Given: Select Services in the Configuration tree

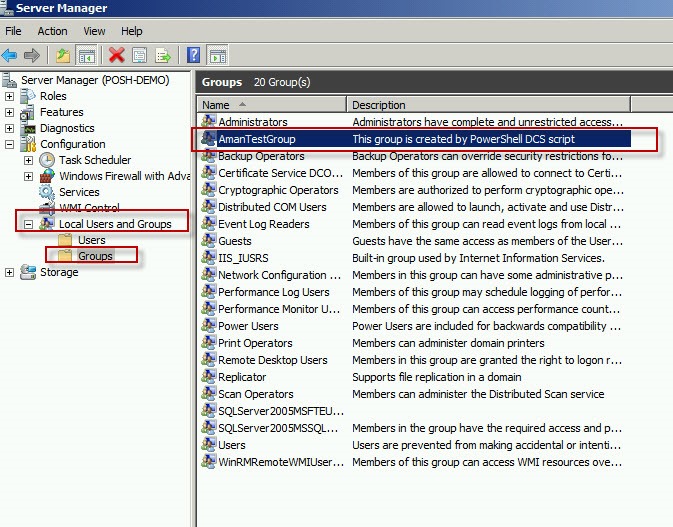Looking at the screenshot, I should click(79, 192).
